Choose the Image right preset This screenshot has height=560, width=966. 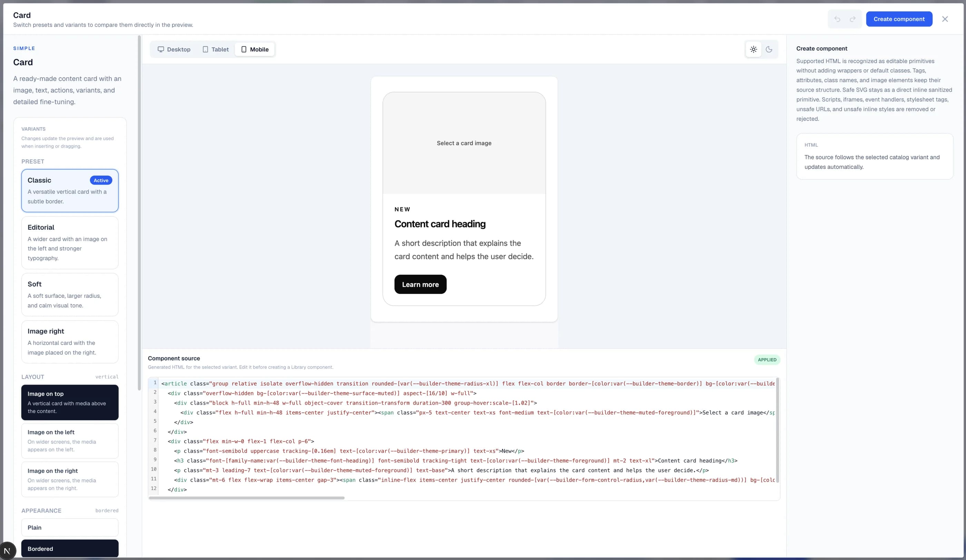pos(70,342)
